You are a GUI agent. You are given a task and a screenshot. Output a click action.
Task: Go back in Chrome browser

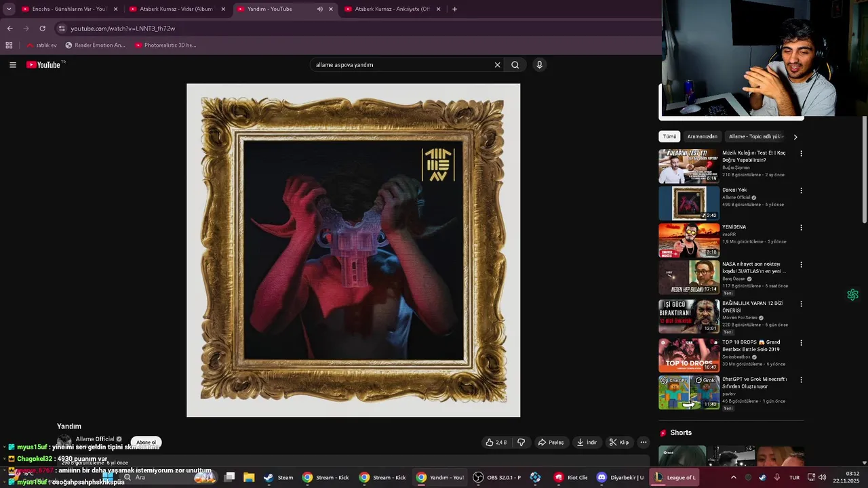[x=9, y=28]
